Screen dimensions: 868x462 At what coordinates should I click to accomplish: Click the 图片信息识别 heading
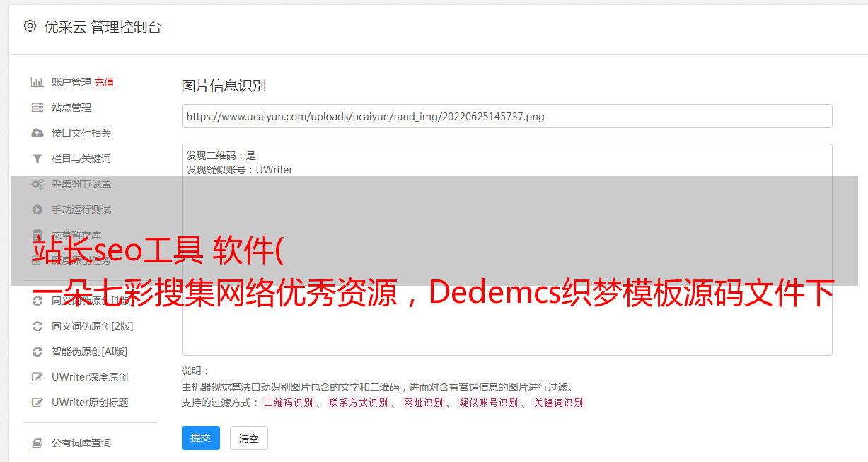(224, 86)
